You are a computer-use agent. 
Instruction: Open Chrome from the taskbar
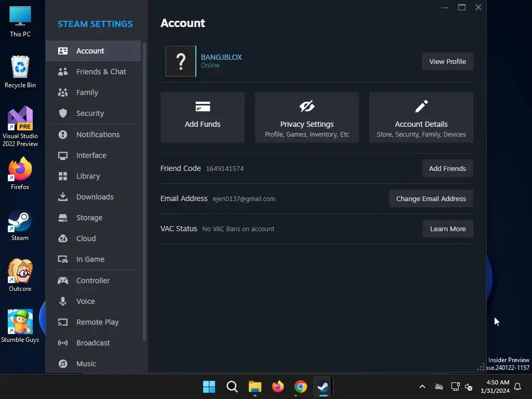pos(301,387)
